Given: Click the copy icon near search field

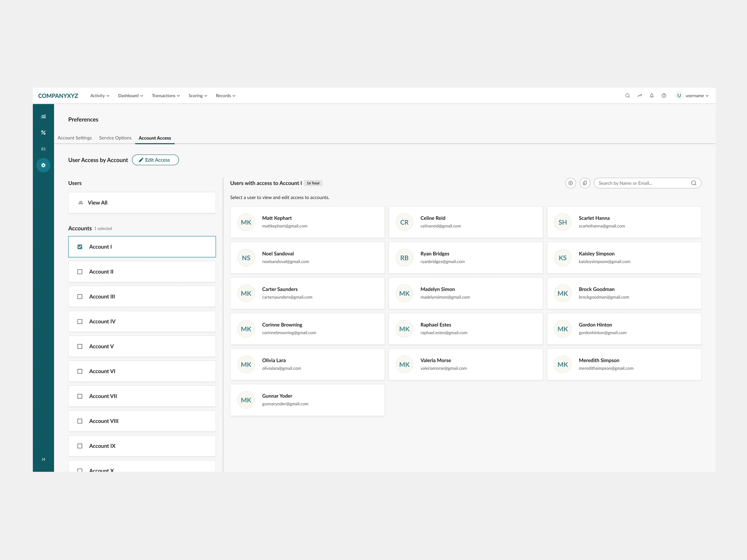Looking at the screenshot, I should [585, 183].
